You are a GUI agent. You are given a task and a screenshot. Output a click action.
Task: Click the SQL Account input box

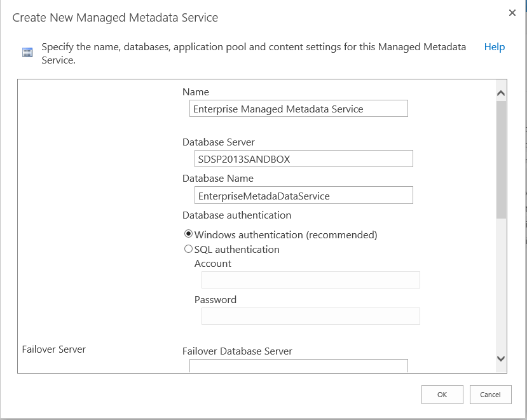pyautogui.click(x=310, y=280)
